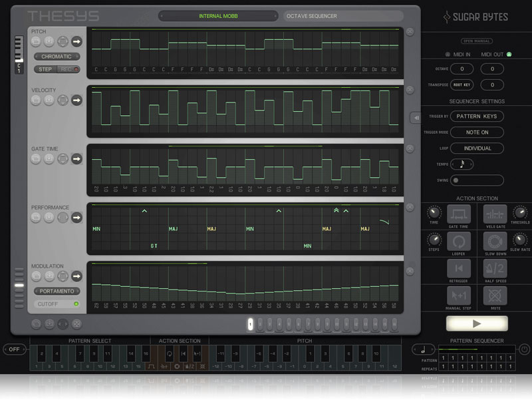Trigger the Retrigger action icon
The image size is (532, 400).
459,268
